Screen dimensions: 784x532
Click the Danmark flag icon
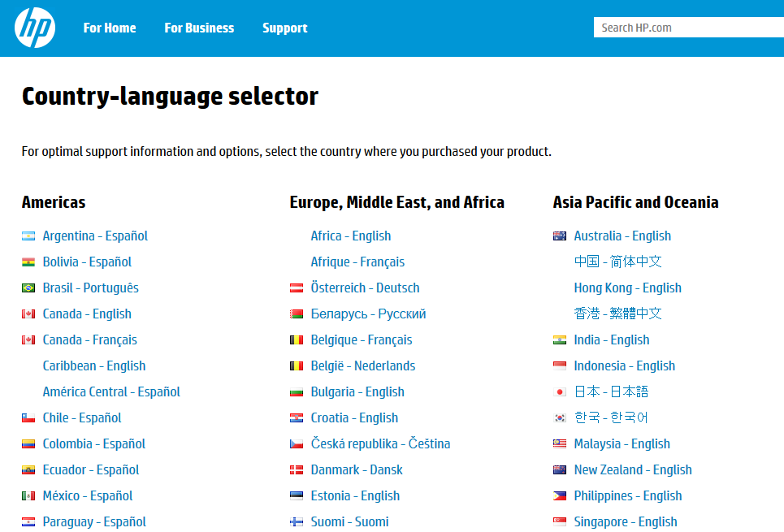point(297,470)
